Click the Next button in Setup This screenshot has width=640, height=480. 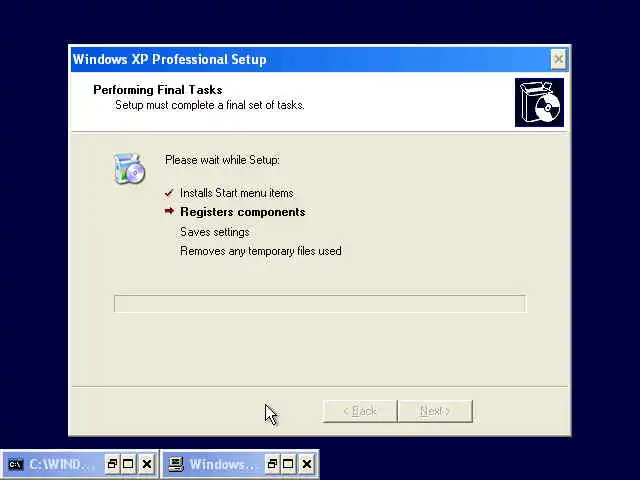click(435, 411)
